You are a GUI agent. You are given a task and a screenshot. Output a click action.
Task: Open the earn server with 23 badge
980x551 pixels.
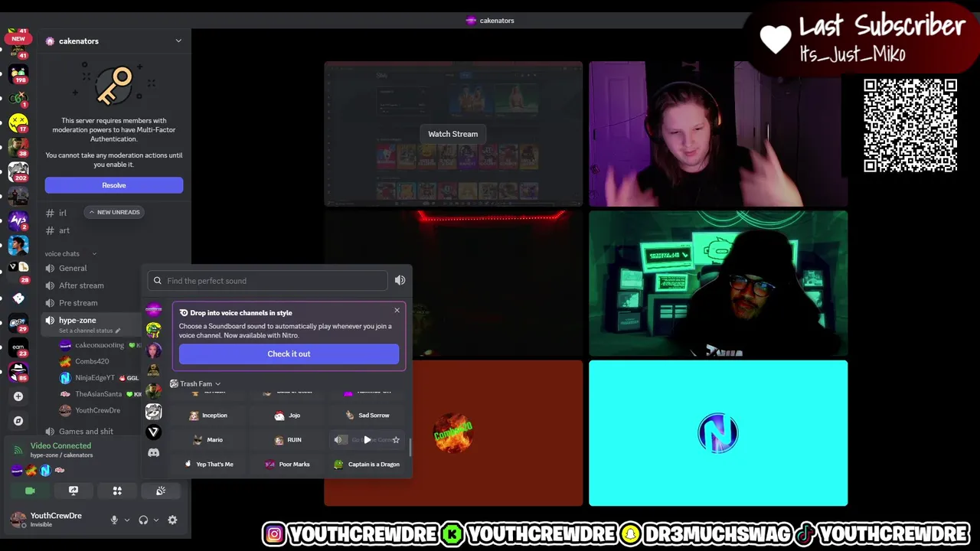tap(18, 347)
